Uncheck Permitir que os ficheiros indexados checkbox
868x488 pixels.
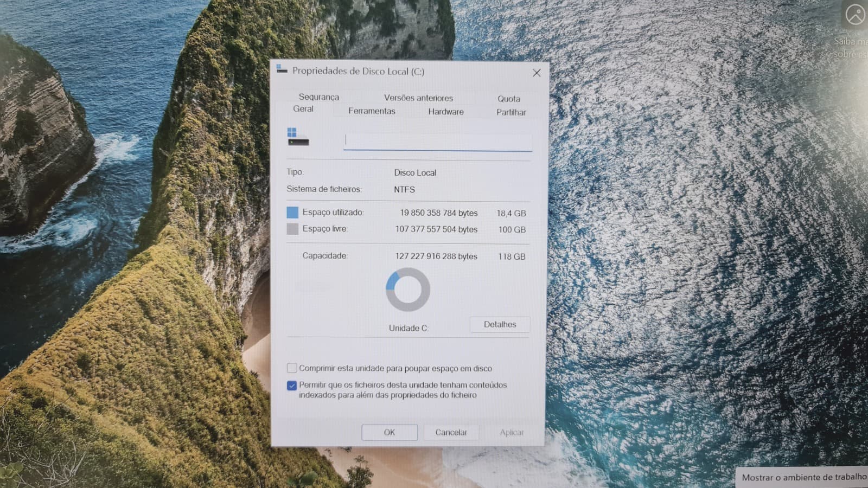(x=292, y=386)
